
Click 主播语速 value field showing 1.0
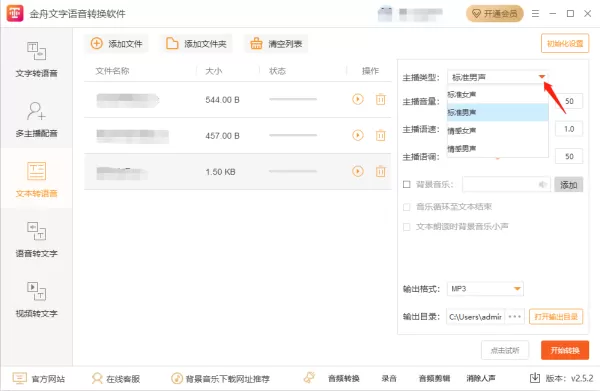coord(569,129)
